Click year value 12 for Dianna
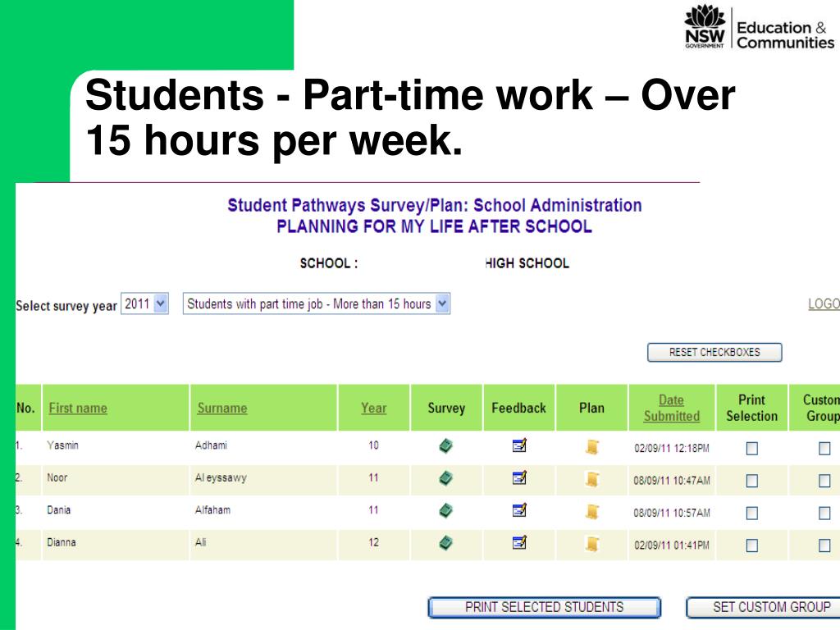This screenshot has width=840, height=630. 373,543
